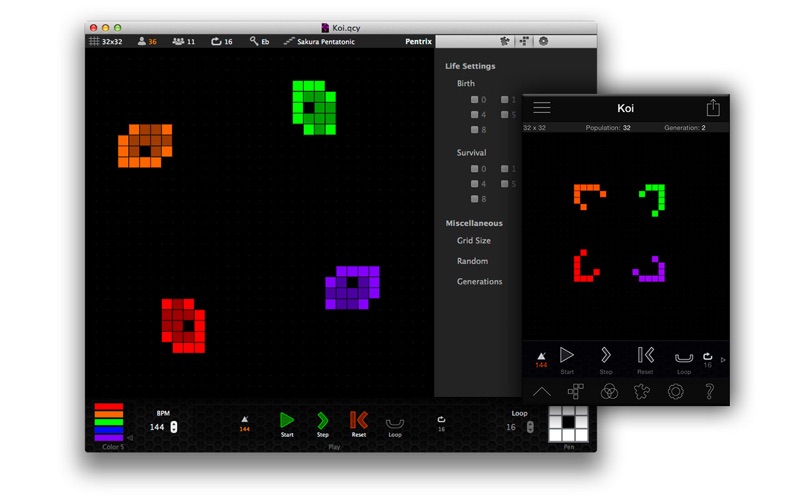Click the Generation: 2 label in mobile window

685,128
